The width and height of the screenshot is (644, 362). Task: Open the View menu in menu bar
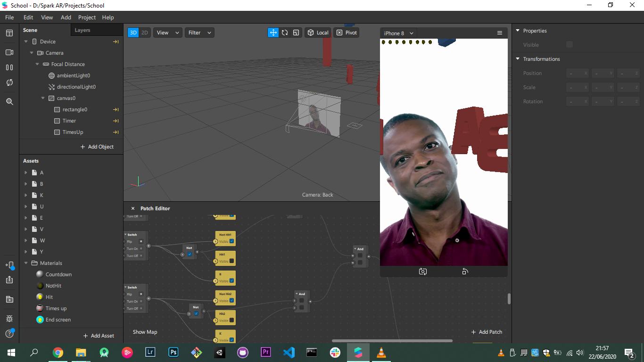click(47, 17)
